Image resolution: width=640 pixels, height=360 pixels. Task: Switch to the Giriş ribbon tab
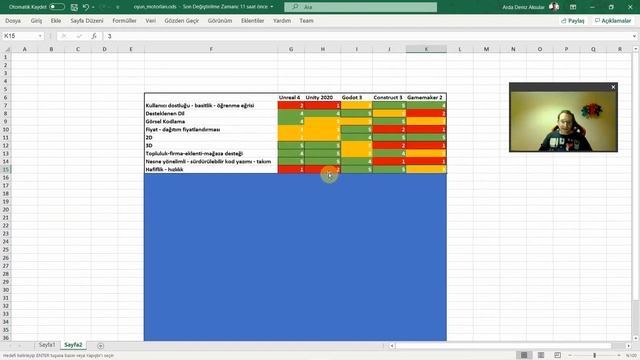pyautogui.click(x=36, y=20)
